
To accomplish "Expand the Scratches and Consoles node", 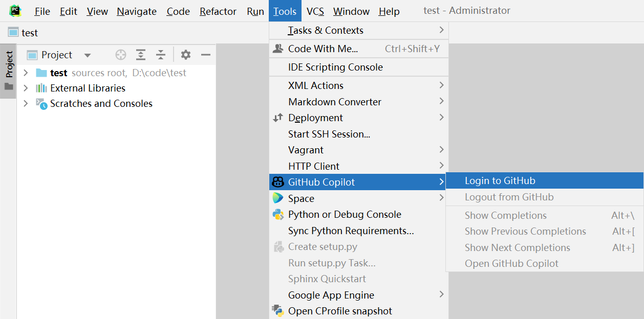I will (26, 103).
